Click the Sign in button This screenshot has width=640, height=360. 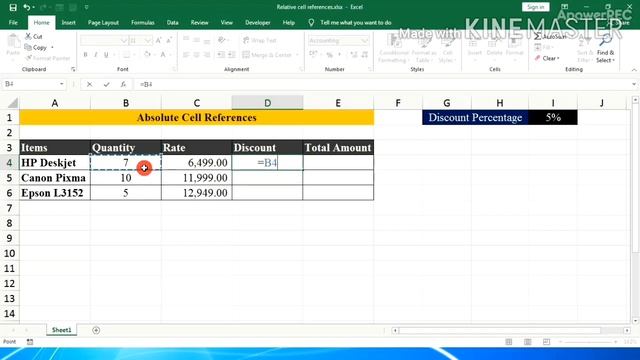(x=536, y=7)
